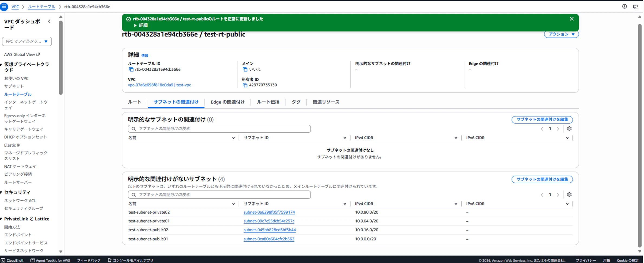Copy the owner ID 429770735139
The width and height of the screenshot is (644, 263).
coord(245,85)
